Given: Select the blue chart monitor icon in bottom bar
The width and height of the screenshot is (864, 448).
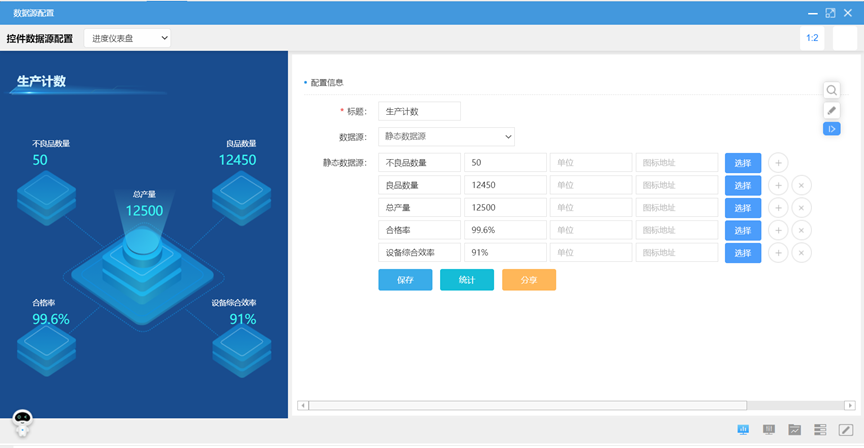Looking at the screenshot, I should coord(743,429).
